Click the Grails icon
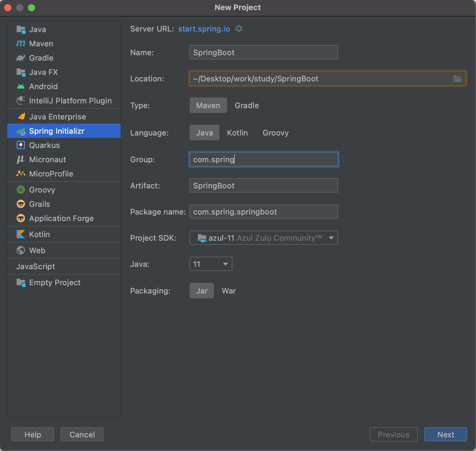The width and height of the screenshot is (476, 451). coord(21,204)
